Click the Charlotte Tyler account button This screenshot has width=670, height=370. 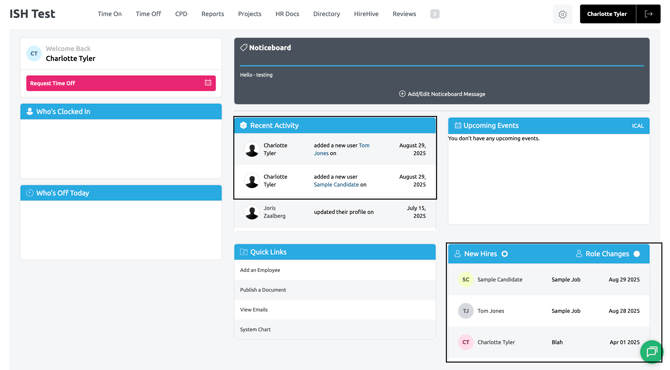point(608,14)
